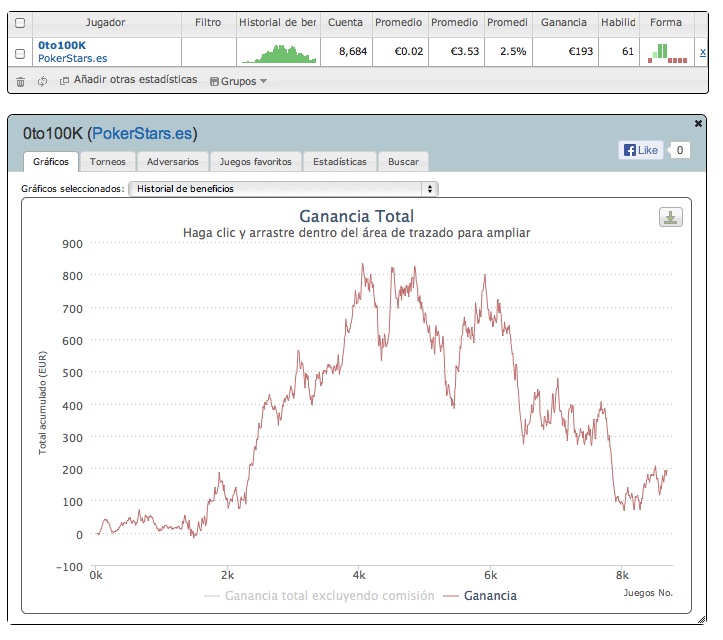Click Añadir otras estadísticas link
Screen dimensions: 723x640
tap(136, 80)
